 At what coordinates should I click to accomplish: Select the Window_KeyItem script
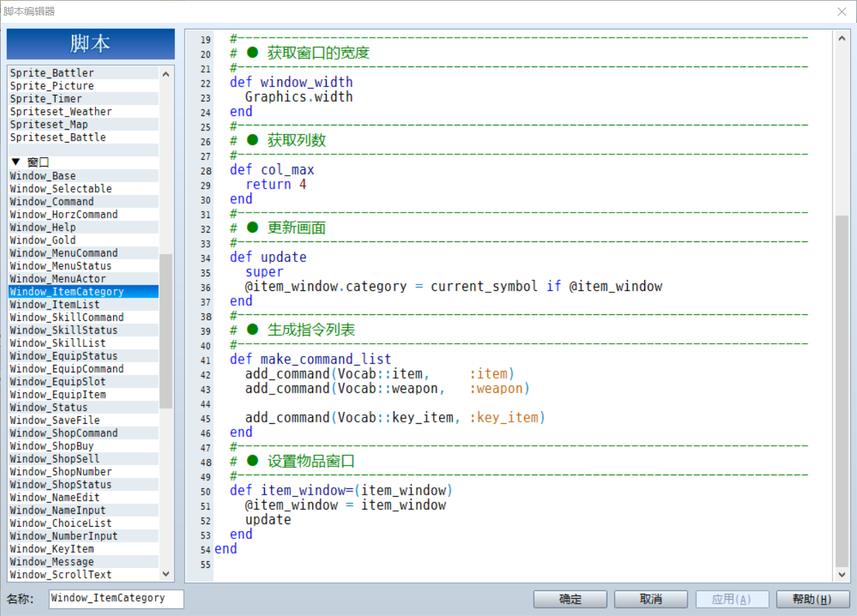(84, 549)
